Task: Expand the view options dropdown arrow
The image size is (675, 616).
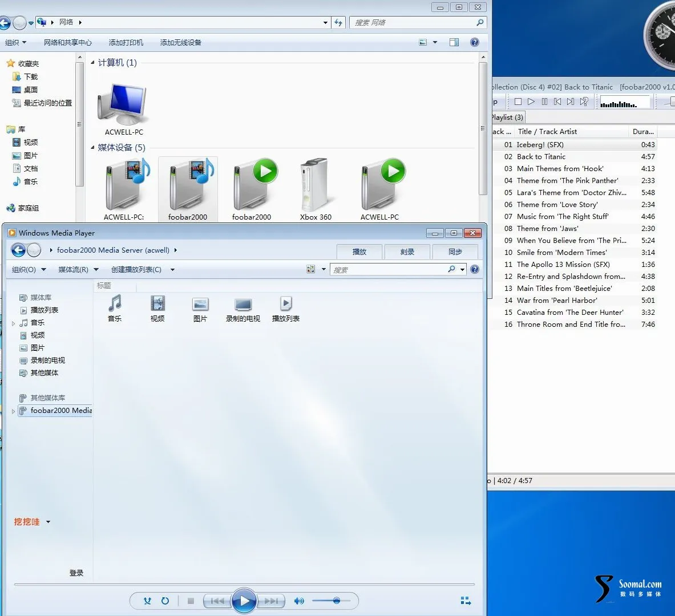Action: pyautogui.click(x=324, y=269)
